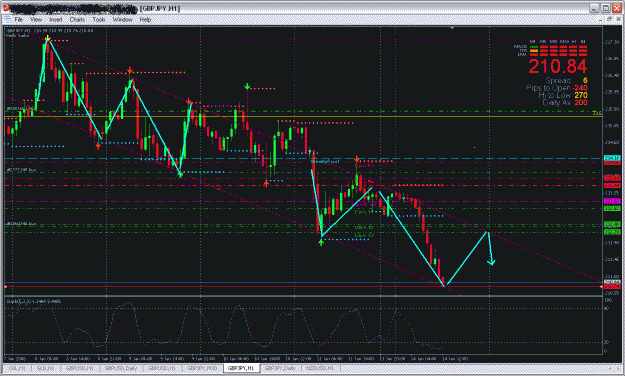Switch to the GBPJPY,M30 chart tab
This screenshot has width=625, height=376.
[x=202, y=368]
